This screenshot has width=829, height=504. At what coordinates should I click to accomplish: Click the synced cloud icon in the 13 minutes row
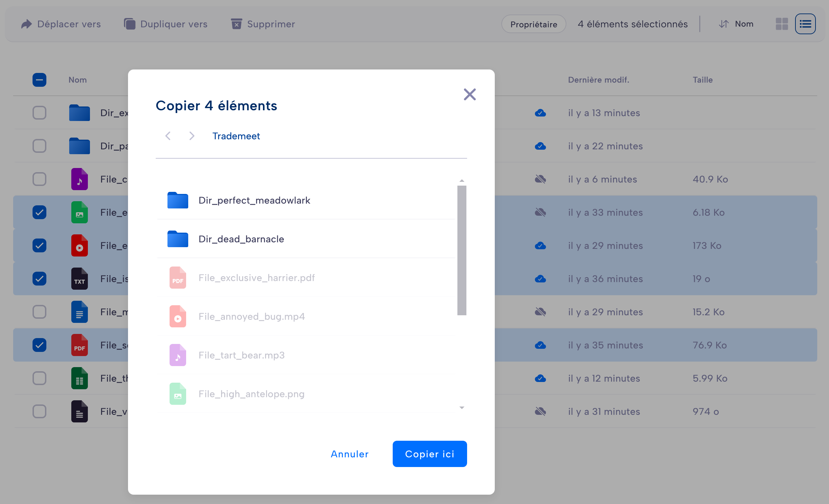540,113
